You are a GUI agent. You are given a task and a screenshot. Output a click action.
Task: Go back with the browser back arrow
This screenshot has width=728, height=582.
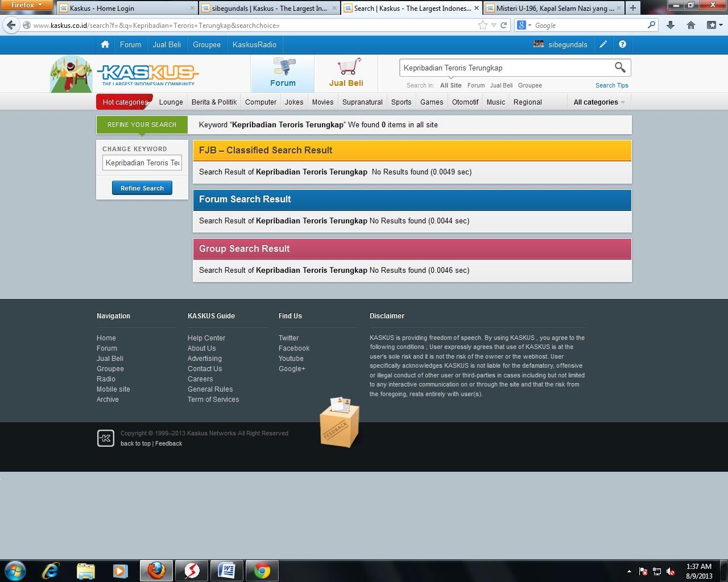click(x=11, y=25)
